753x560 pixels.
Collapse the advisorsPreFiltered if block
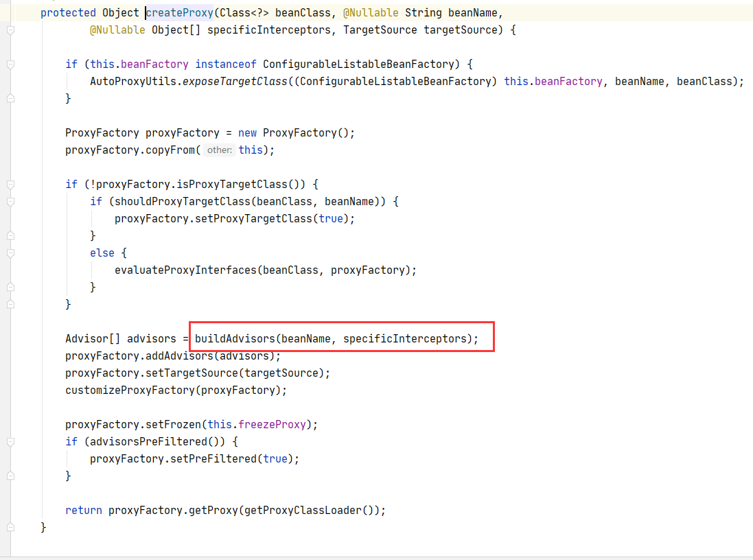coord(10,441)
